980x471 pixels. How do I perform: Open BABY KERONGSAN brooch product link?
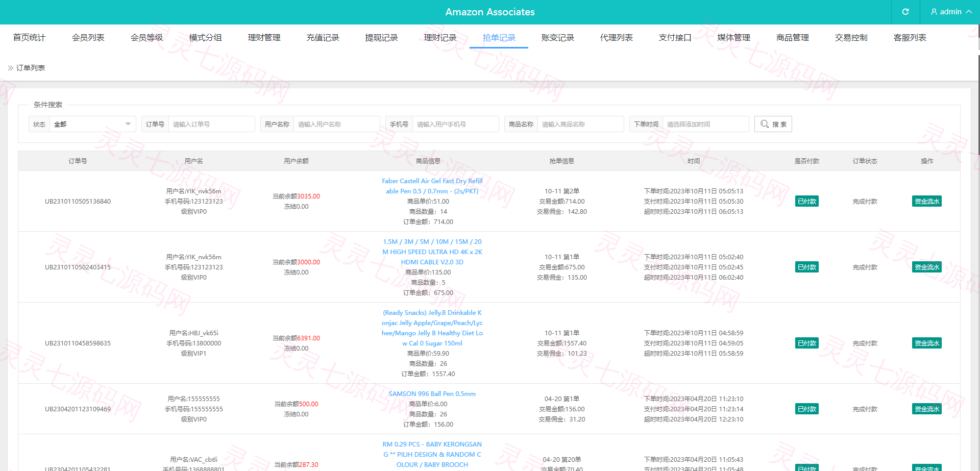pos(432,455)
